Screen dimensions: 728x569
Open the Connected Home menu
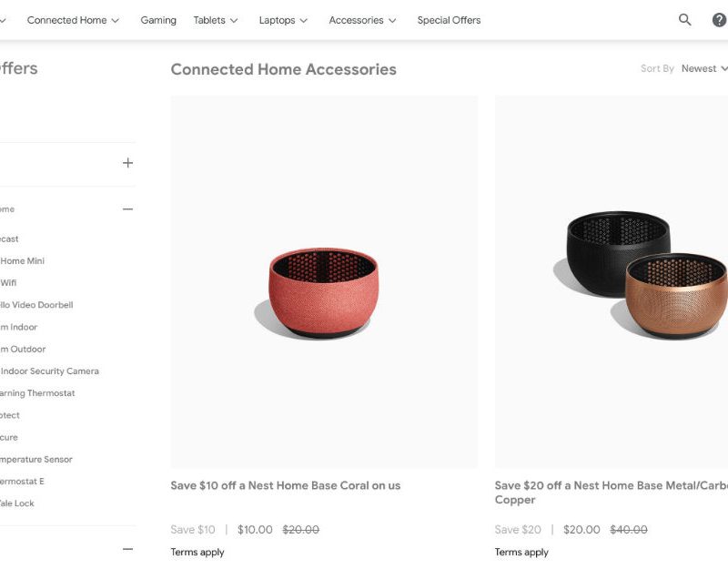tap(73, 20)
